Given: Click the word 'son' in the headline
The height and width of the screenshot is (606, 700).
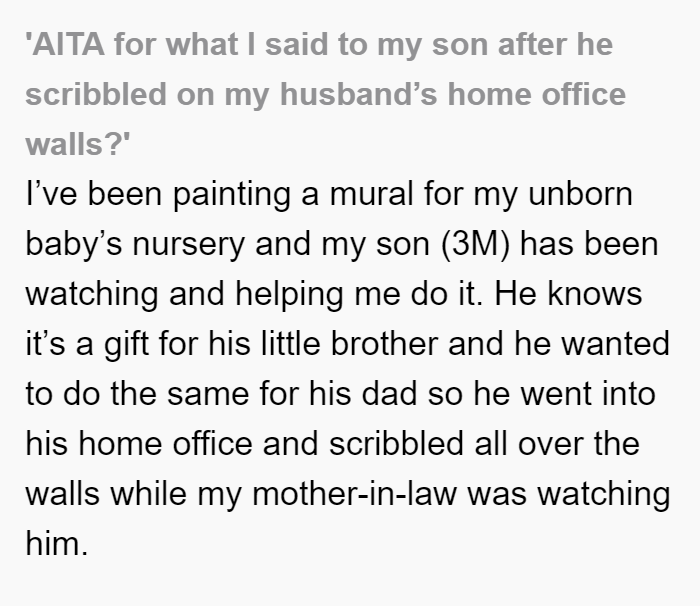Looking at the screenshot, I should 459,45.
